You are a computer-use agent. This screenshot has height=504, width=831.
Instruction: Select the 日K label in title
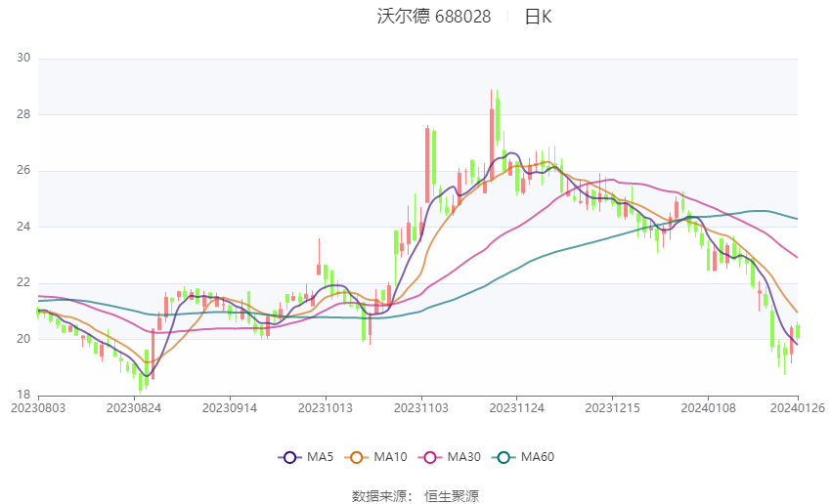pyautogui.click(x=538, y=17)
